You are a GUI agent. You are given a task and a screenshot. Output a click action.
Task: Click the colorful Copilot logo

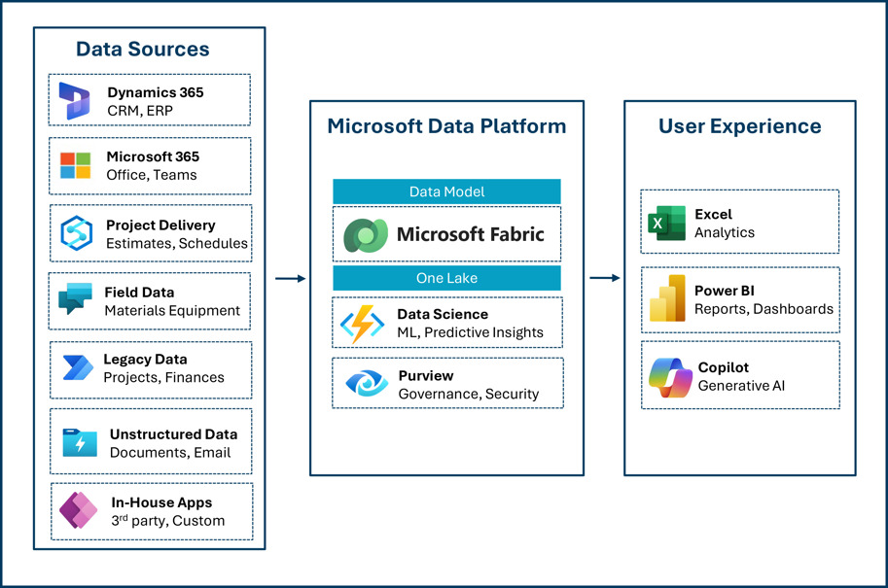click(669, 377)
